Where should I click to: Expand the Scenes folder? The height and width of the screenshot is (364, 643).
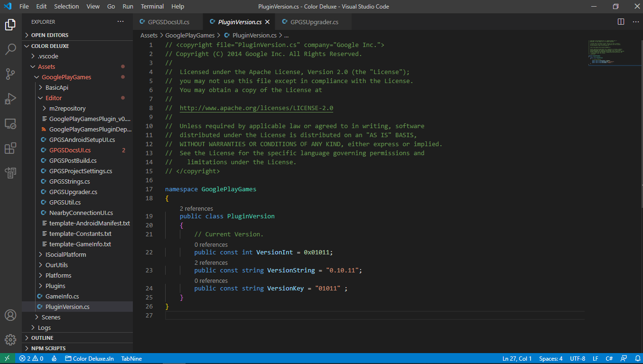coord(77,317)
